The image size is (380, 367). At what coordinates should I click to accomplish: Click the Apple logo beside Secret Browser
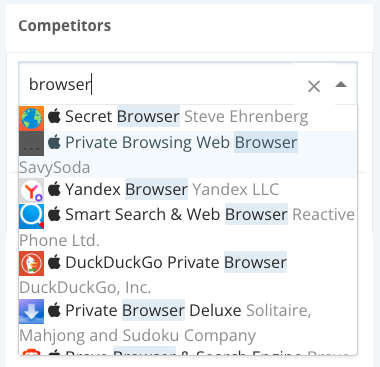coord(54,116)
